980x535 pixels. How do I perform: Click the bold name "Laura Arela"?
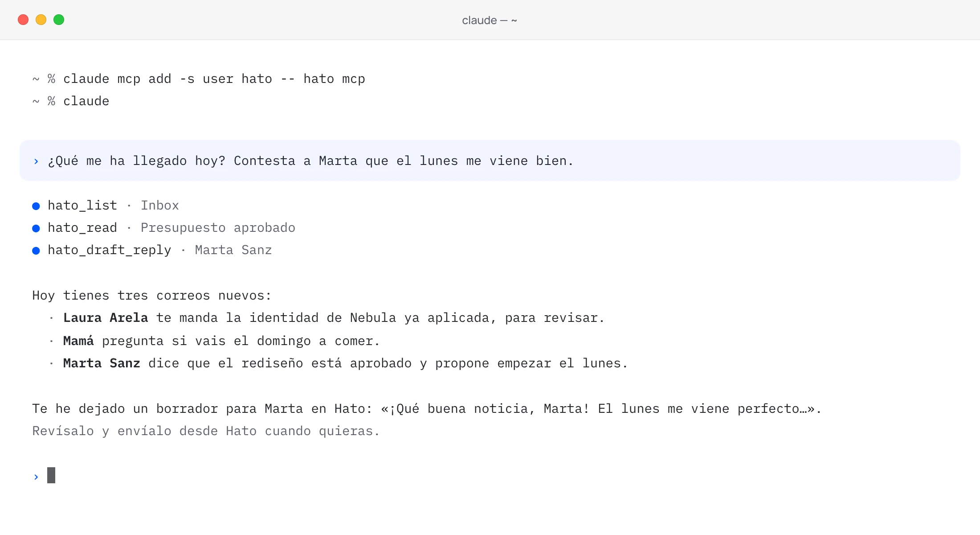106,318
